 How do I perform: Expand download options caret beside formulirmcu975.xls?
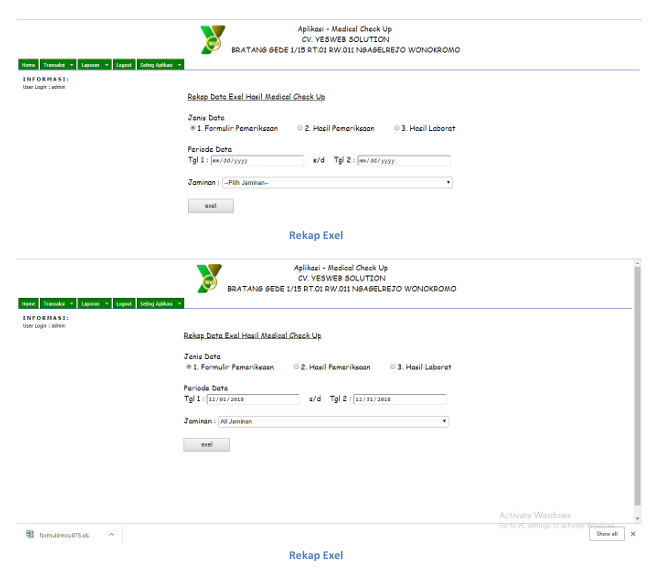tap(111, 534)
